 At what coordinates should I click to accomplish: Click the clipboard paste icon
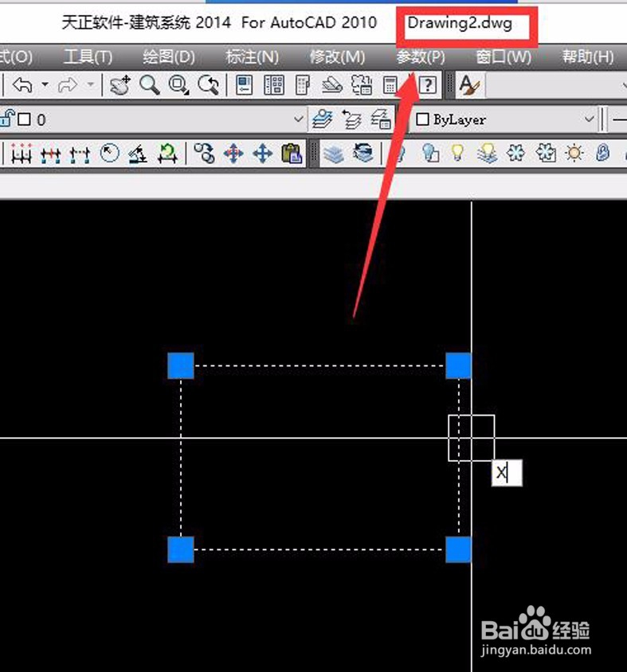pyautogui.click(x=292, y=154)
